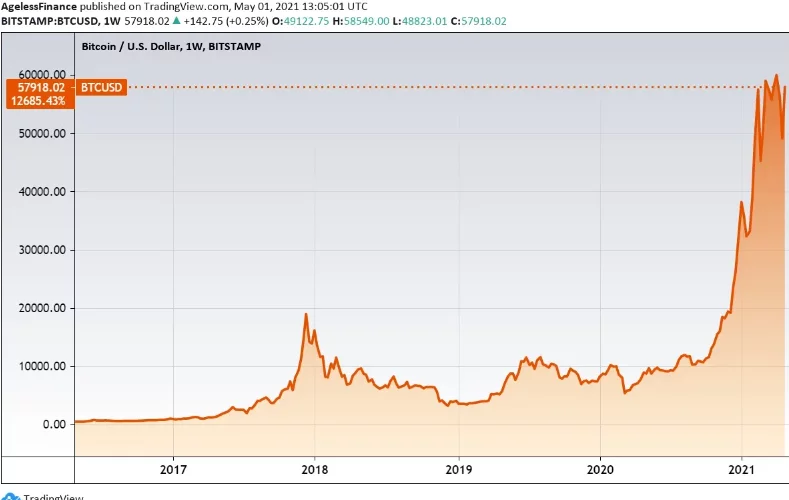The width and height of the screenshot is (789, 500).
Task: Click the orange BTCUSD symbol tag
Action: [x=101, y=87]
